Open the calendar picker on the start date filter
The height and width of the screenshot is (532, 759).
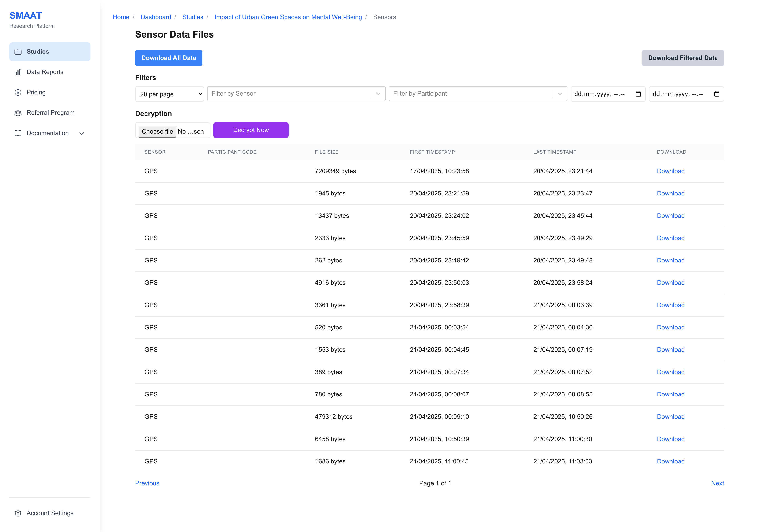click(x=638, y=94)
